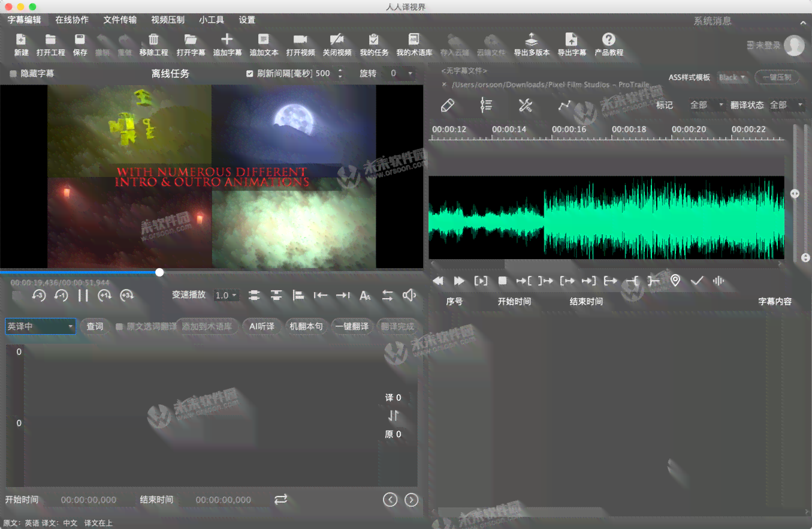Swap start and end time icon

[x=281, y=499]
